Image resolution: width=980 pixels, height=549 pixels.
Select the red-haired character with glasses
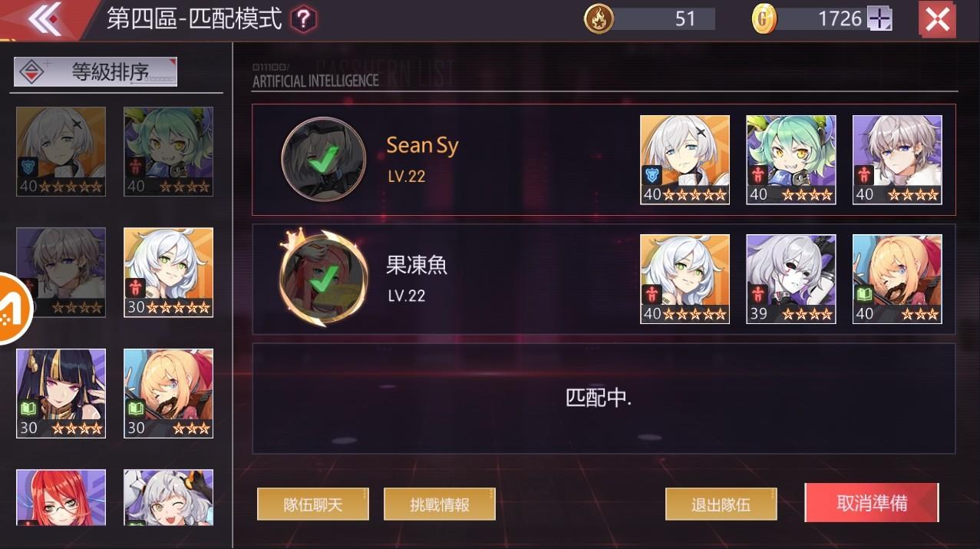click(x=61, y=498)
